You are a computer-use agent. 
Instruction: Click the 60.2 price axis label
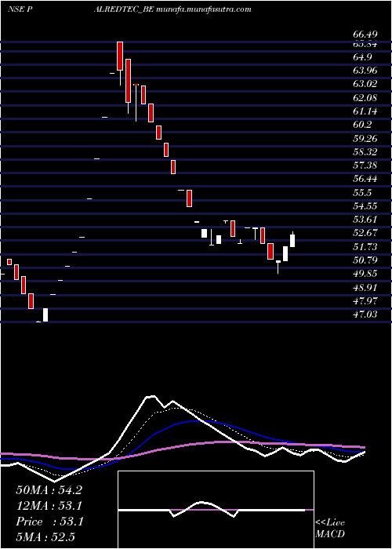363,125
